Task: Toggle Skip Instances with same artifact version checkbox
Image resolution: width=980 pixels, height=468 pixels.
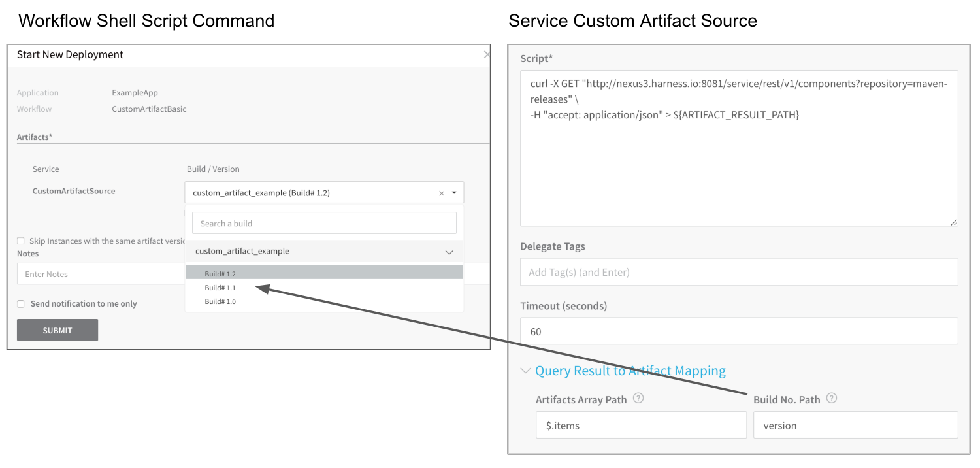Action: (x=21, y=241)
